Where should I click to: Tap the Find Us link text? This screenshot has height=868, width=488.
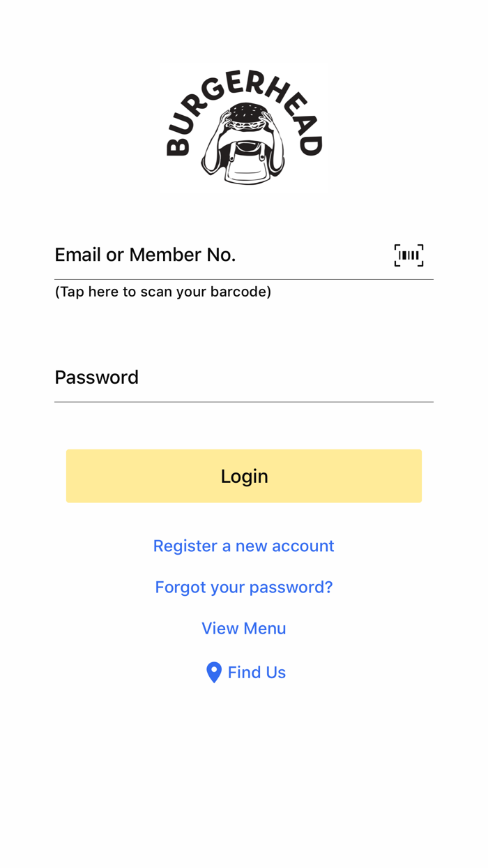[257, 673]
